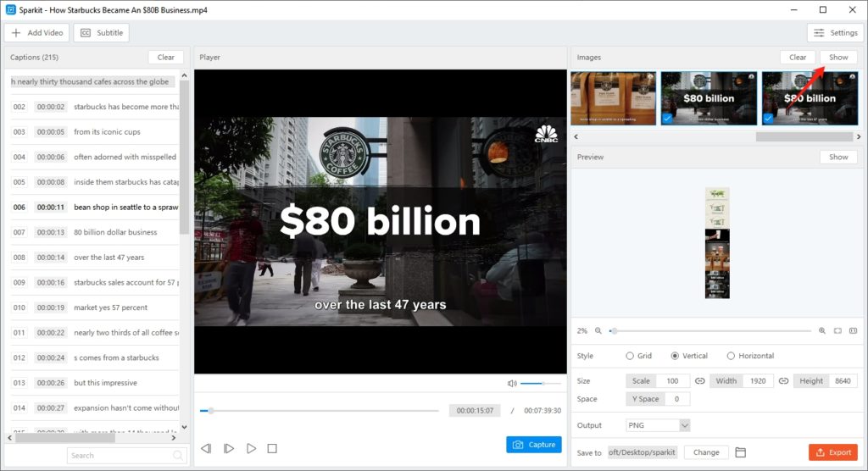Click the preview zoom slider
This screenshot has height=471, width=868.
[x=710, y=330]
